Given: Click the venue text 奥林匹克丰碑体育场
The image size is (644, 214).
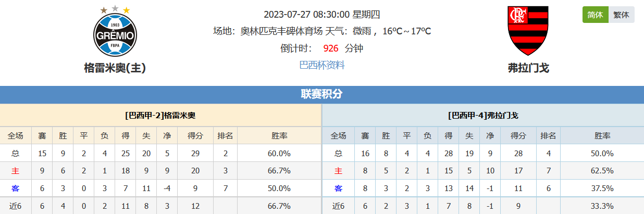Looking at the screenshot, I should [x=281, y=31].
